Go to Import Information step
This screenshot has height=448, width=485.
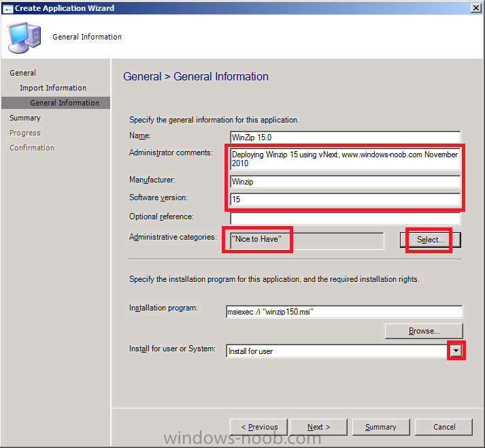pos(53,88)
